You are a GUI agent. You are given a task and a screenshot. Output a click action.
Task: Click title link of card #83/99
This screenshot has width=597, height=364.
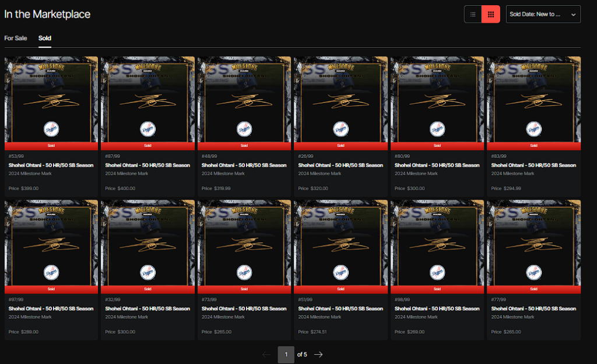click(x=533, y=165)
